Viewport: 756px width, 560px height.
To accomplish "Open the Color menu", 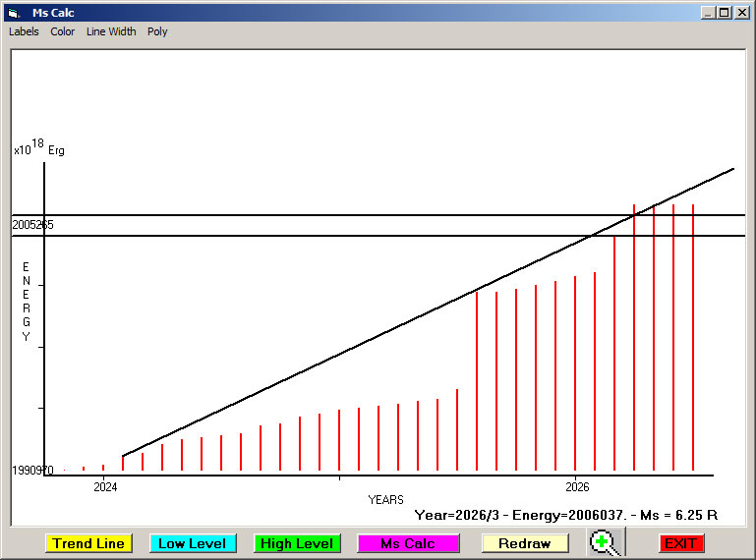I will (x=63, y=31).
